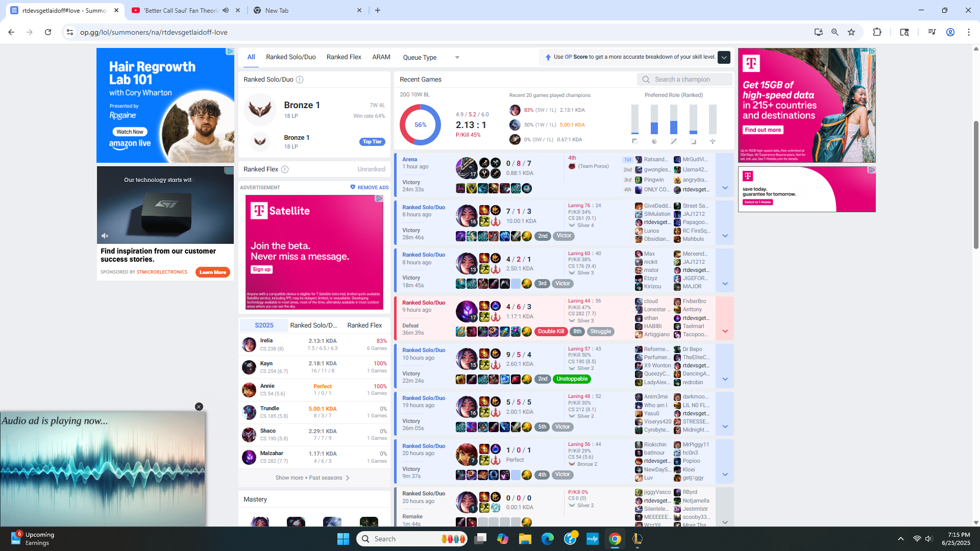The width and height of the screenshot is (980, 551).
Task: Click the 56% win rate donut chart
Action: (x=420, y=125)
